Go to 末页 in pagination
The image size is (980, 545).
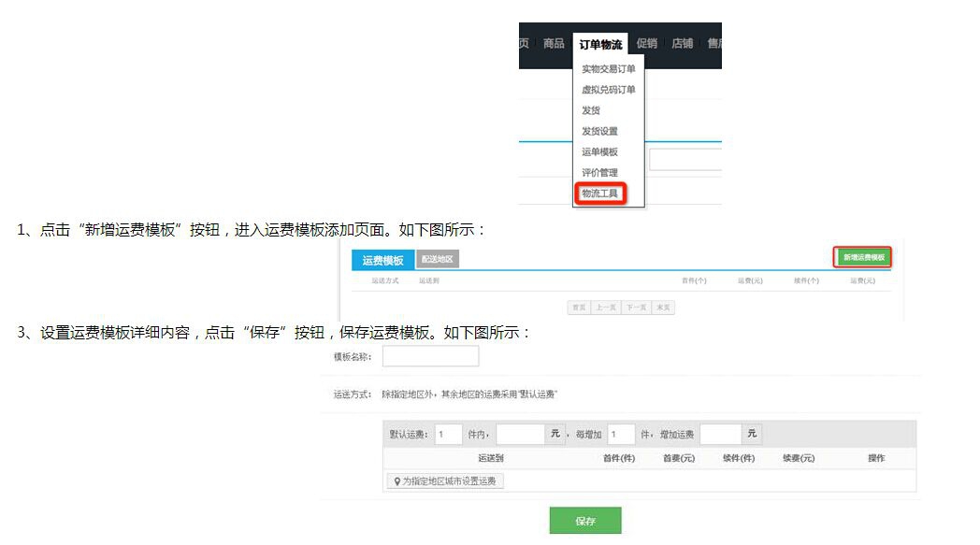click(x=663, y=308)
